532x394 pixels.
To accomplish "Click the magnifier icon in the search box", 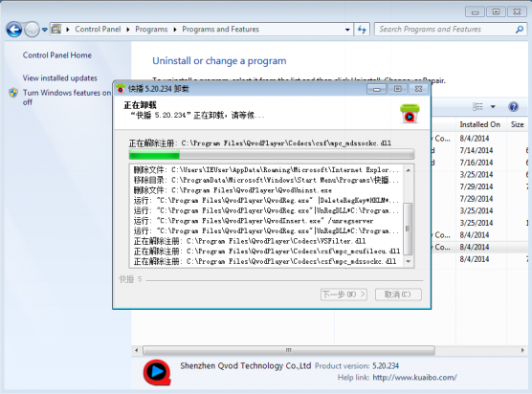I will point(520,30).
